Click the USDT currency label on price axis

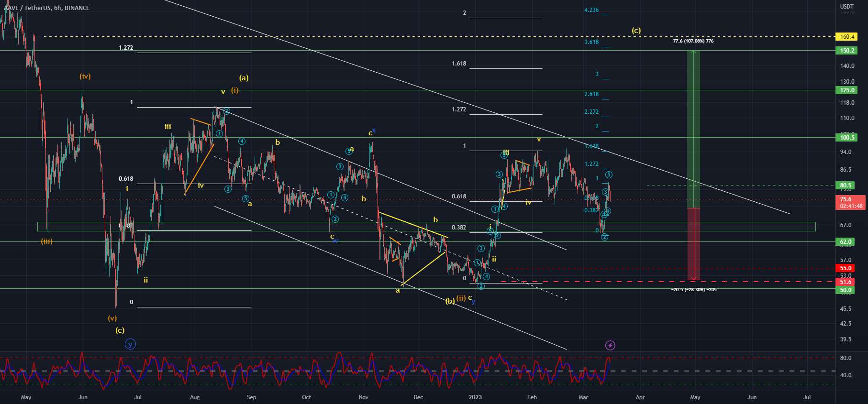[x=846, y=7]
